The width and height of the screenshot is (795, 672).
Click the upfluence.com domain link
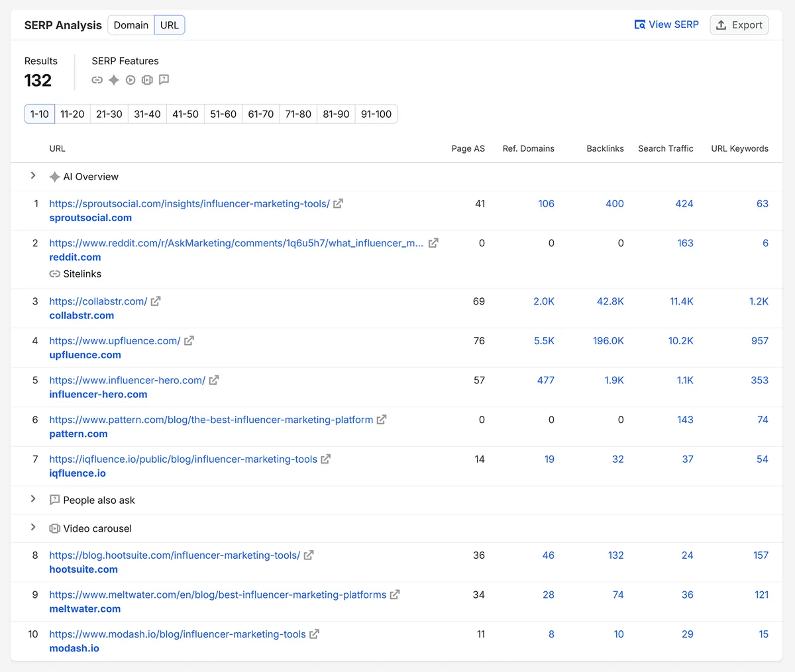point(85,355)
